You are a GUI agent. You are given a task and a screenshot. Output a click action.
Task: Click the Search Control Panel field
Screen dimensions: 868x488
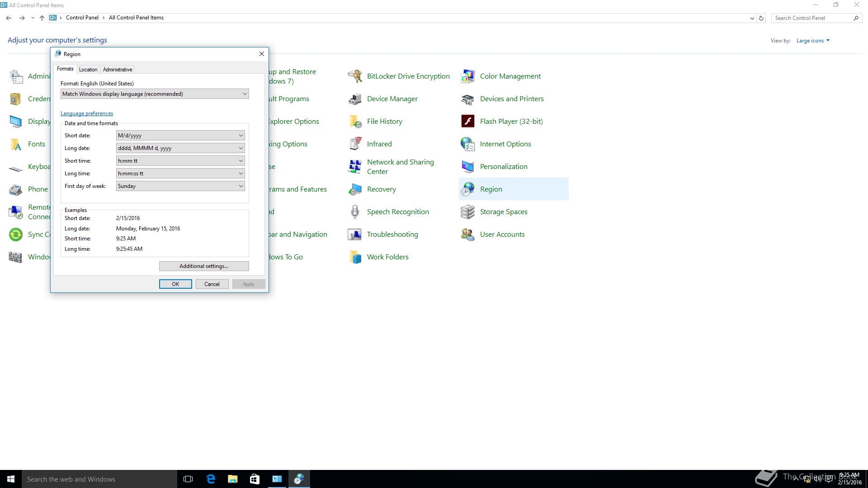click(x=812, y=18)
